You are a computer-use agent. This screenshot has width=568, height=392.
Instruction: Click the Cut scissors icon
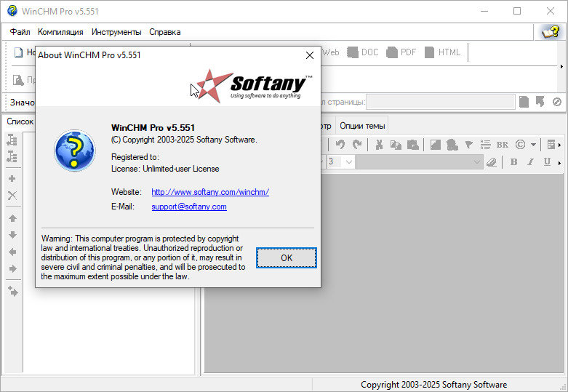tap(379, 144)
